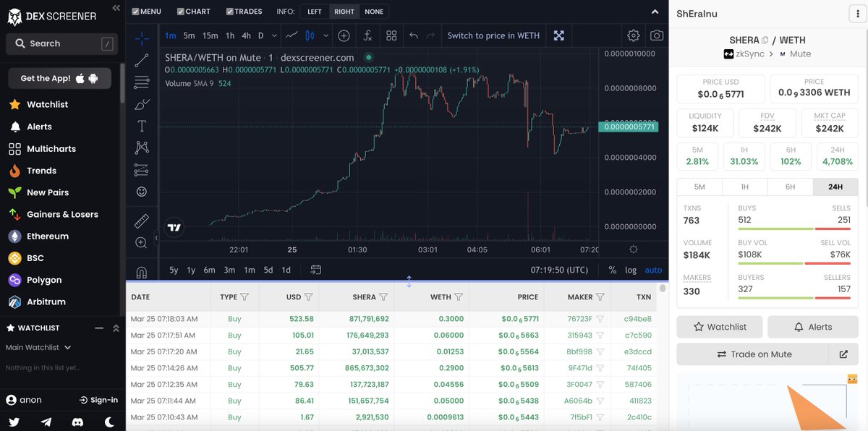Take a chart snapshot with camera icon
This screenshot has width=868, height=431.
tap(657, 35)
